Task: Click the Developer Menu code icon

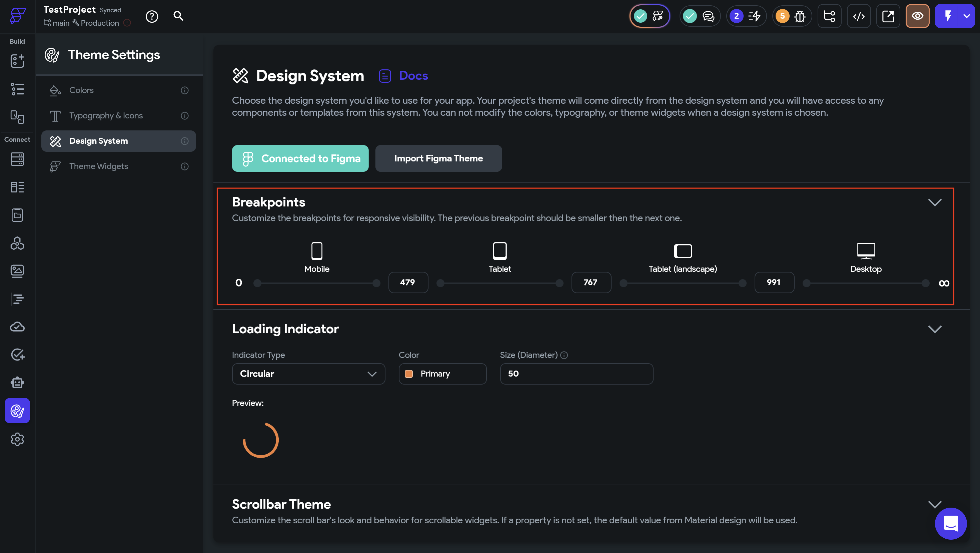Action: coord(859,16)
